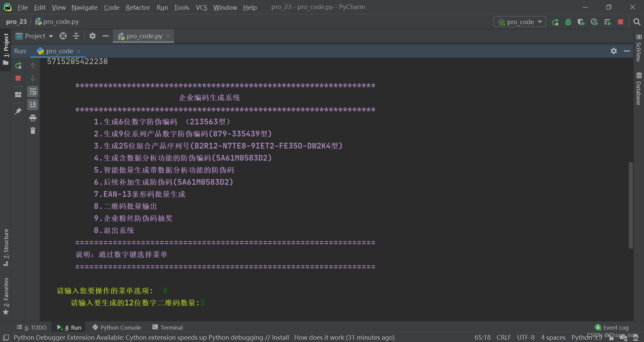
Task: Select the pro_code.py editor tab
Action: click(144, 36)
